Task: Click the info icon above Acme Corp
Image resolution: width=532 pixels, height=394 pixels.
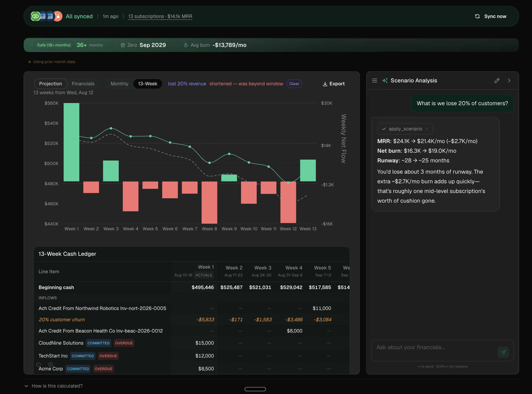Action: pyautogui.click(x=39, y=364)
